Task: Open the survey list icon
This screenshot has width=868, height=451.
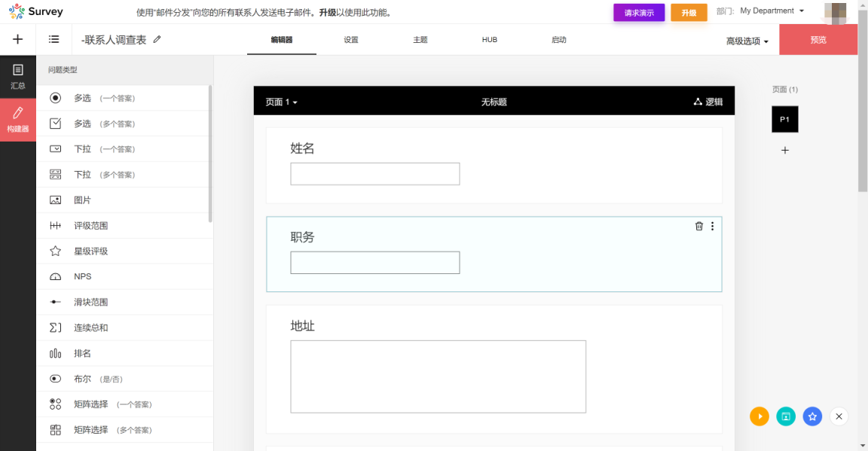Action: (x=53, y=39)
